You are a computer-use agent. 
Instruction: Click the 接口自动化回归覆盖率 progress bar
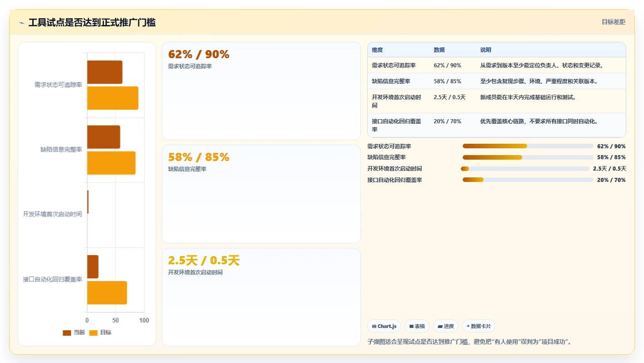point(528,180)
